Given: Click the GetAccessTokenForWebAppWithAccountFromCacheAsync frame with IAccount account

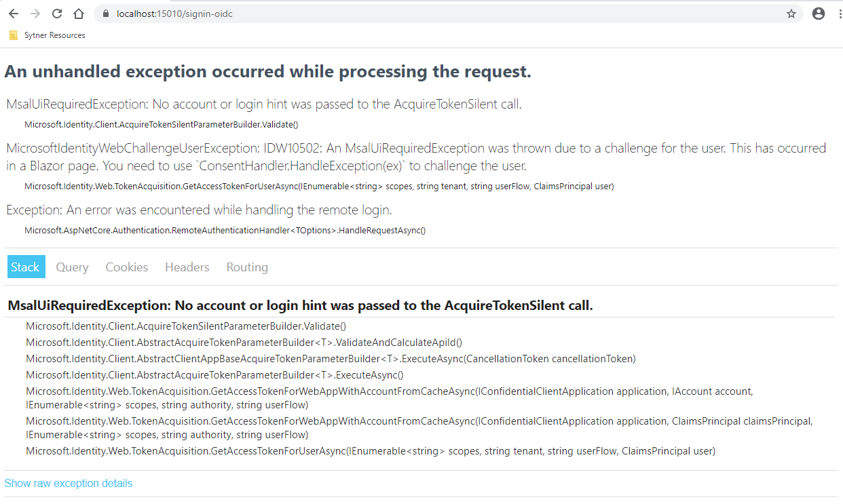Looking at the screenshot, I should tap(389, 398).
